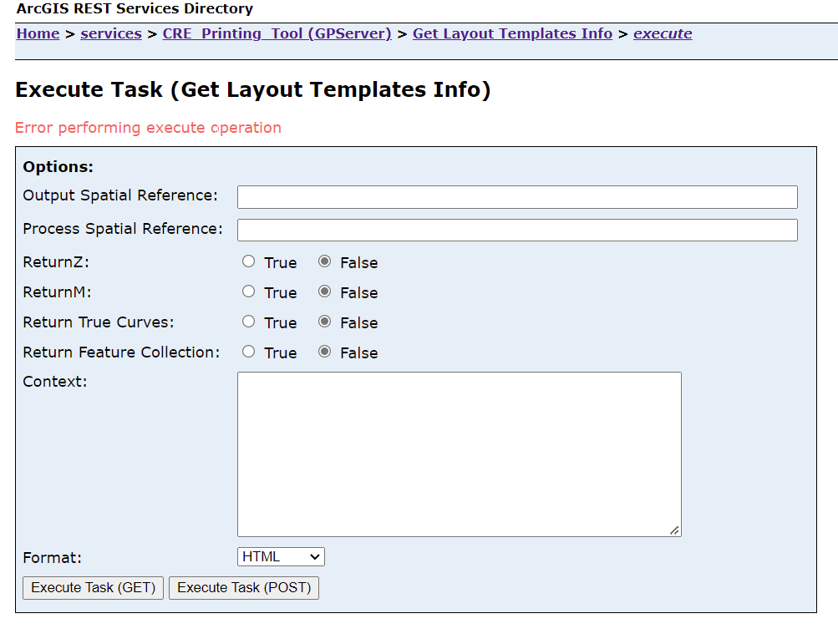The image size is (838, 644).
Task: Select True for ReturnZ
Action: point(248,261)
